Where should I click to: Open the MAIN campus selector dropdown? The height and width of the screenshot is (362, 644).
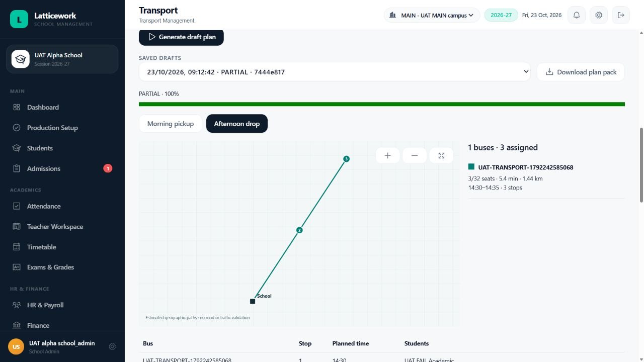point(432,15)
